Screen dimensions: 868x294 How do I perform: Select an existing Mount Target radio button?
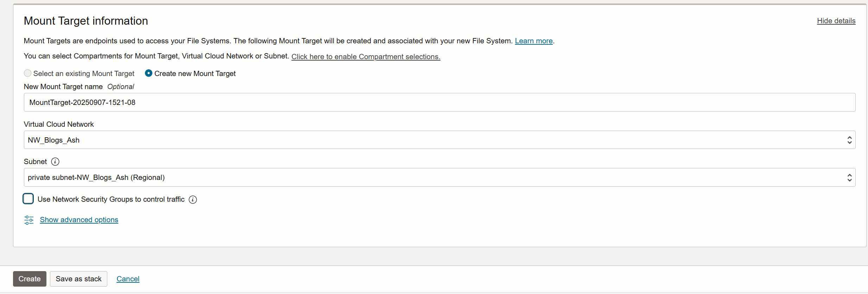pos(27,73)
